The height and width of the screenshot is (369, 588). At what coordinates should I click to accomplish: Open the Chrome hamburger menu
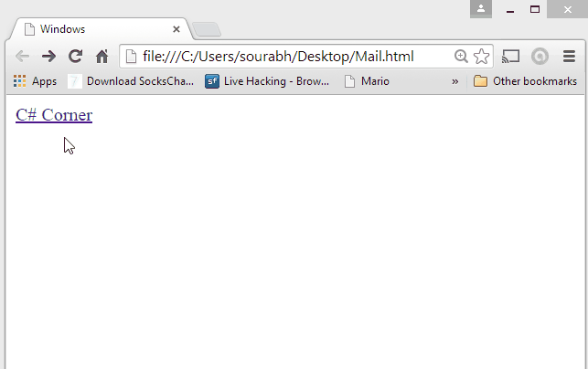(569, 57)
